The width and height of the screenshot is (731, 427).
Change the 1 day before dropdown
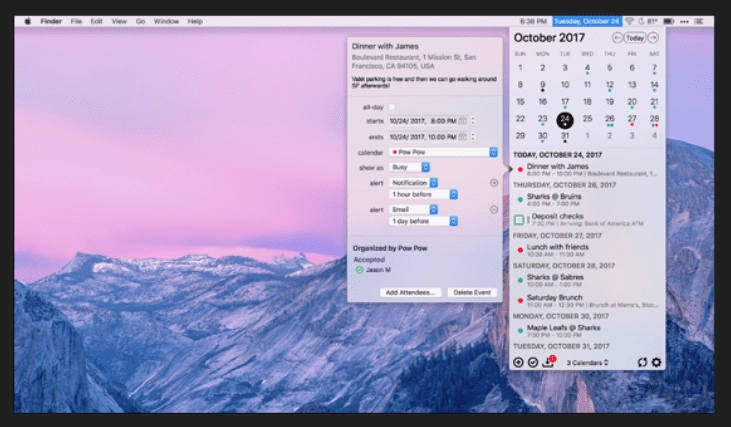pyautogui.click(x=423, y=221)
